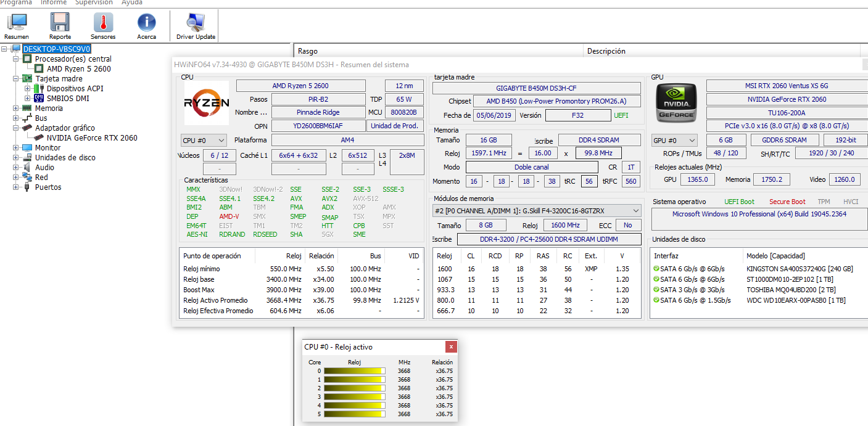868x426 pixels.
Task: Collapse the Tarjeta madre tree node
Action: (x=16, y=79)
